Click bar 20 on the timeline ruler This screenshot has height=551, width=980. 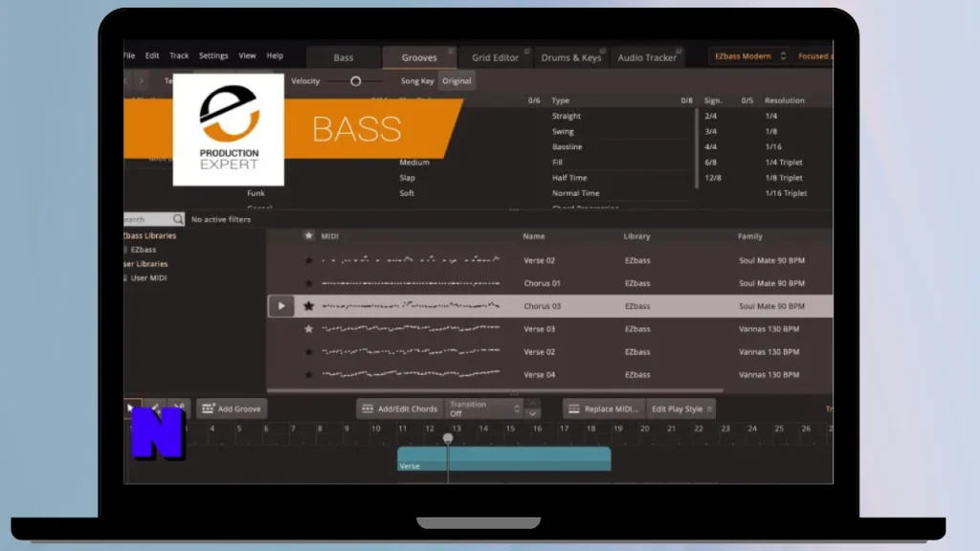(x=644, y=429)
